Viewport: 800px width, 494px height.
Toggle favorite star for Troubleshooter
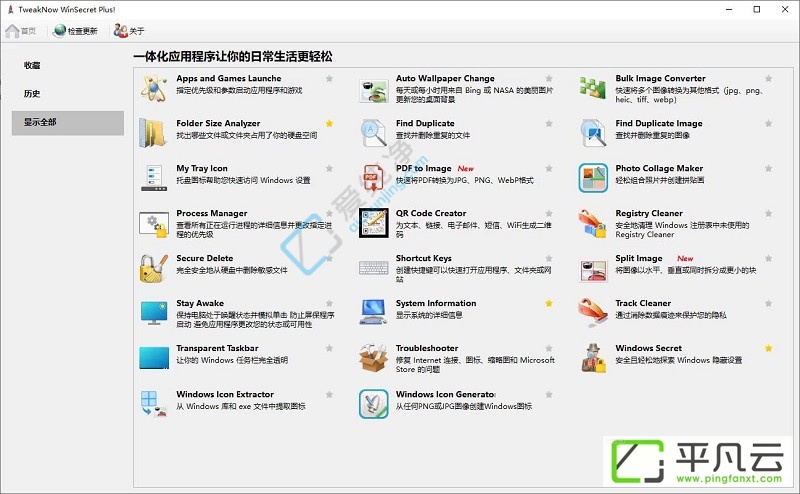pos(549,348)
